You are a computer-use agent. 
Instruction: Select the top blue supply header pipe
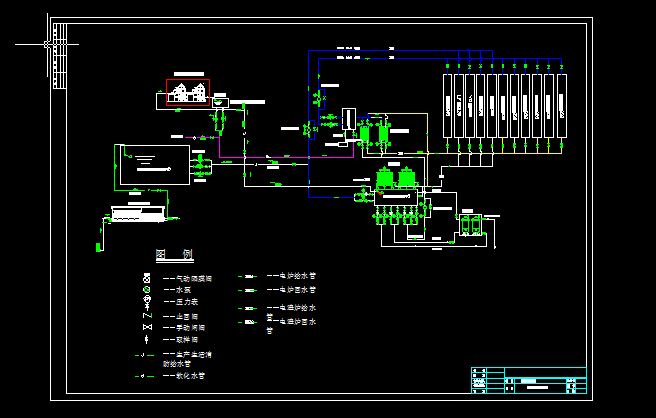(x=401, y=51)
